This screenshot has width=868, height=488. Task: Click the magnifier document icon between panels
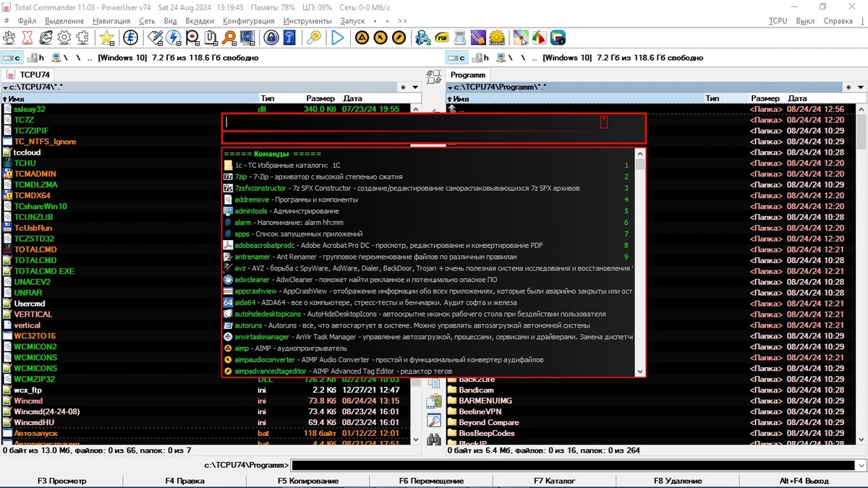click(434, 420)
